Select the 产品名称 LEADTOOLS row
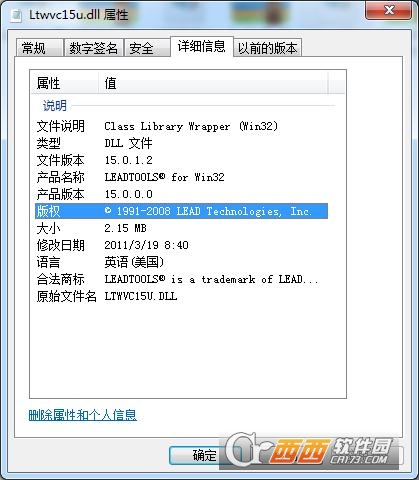Image resolution: width=419 pixels, height=480 pixels. [181, 177]
